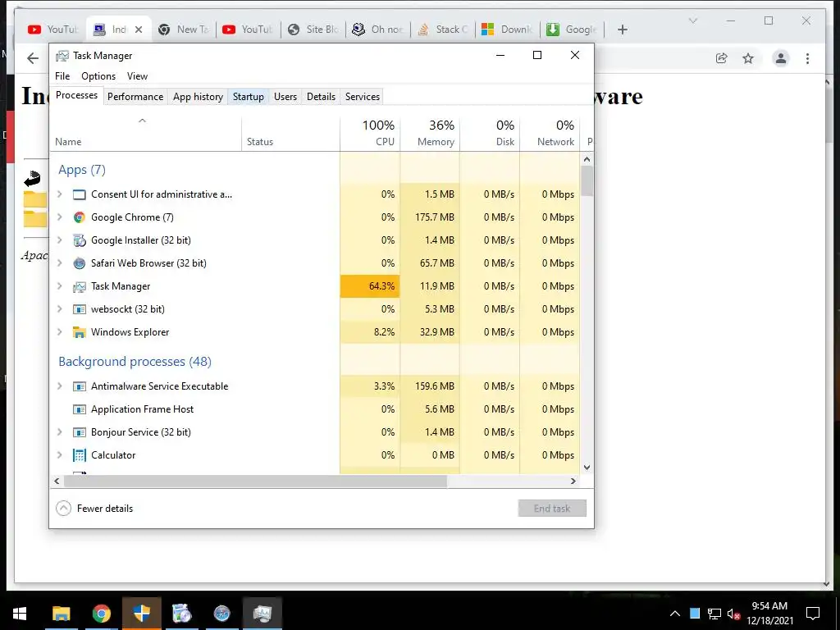
Task: Show hidden system tray icons
Action: (675, 614)
